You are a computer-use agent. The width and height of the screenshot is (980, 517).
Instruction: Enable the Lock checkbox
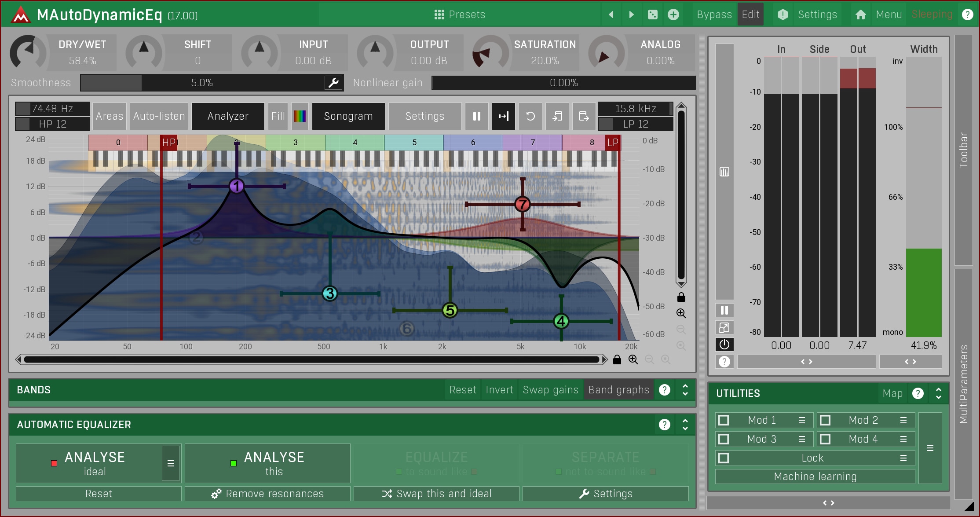coord(724,458)
